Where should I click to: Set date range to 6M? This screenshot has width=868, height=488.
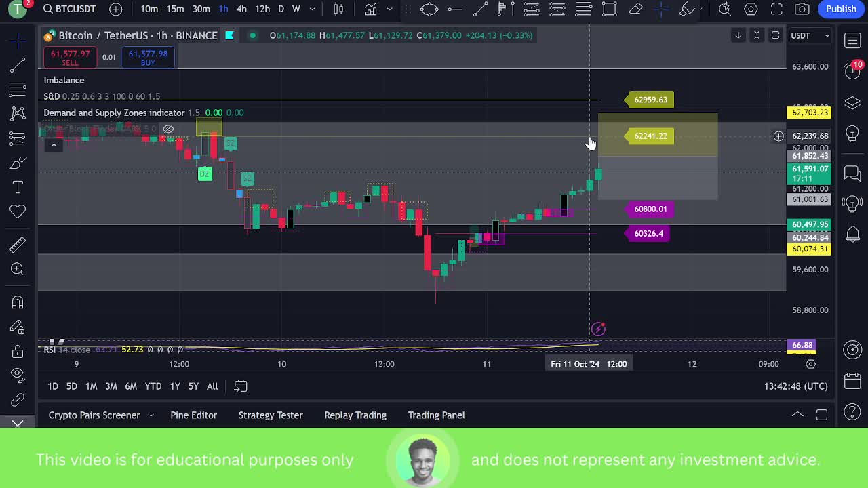pyautogui.click(x=131, y=386)
